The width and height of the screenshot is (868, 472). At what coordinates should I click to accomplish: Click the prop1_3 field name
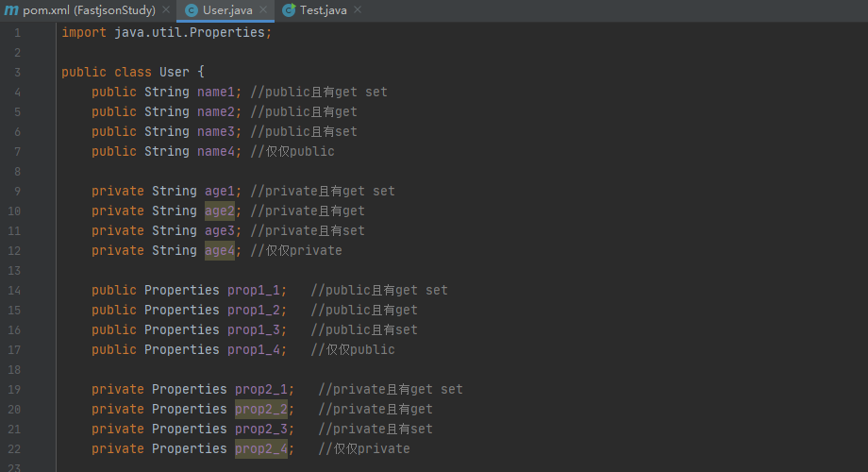[253, 330]
